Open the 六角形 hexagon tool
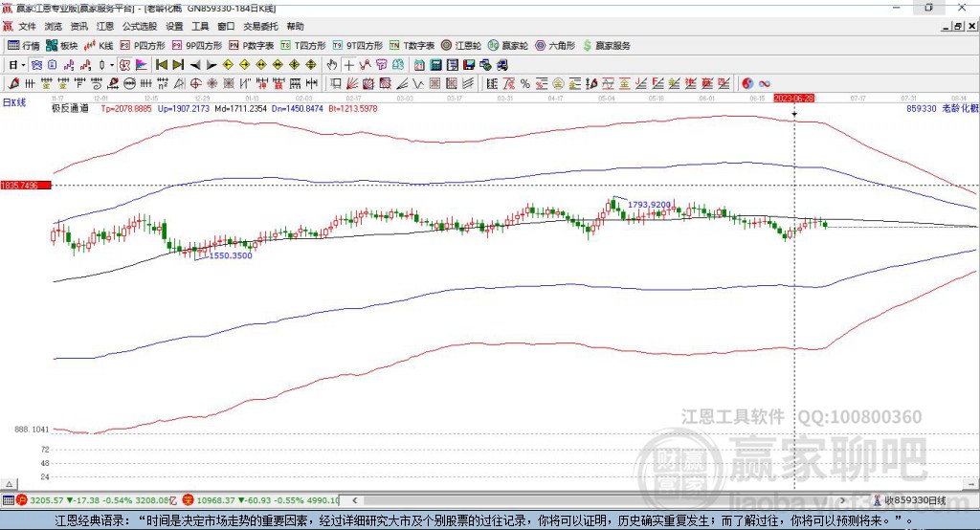This screenshot has height=530, width=980. (555, 46)
